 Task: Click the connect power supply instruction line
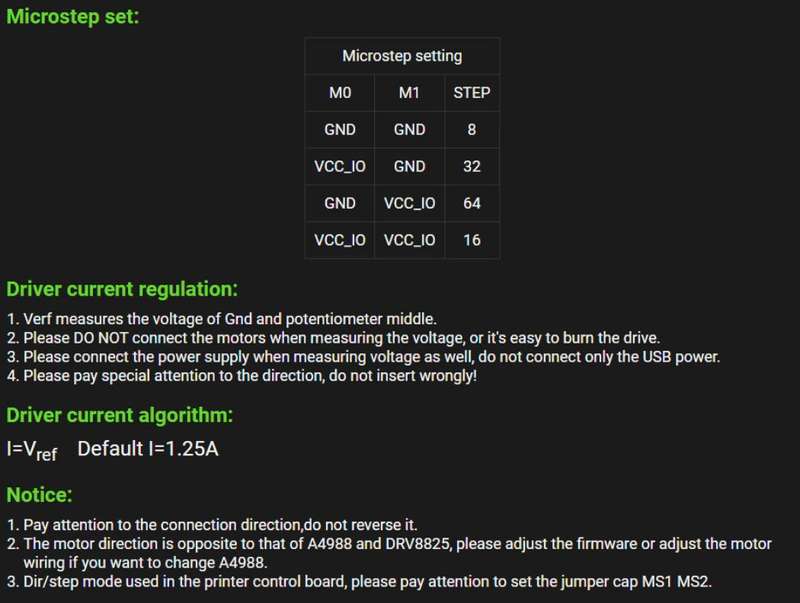(x=363, y=357)
